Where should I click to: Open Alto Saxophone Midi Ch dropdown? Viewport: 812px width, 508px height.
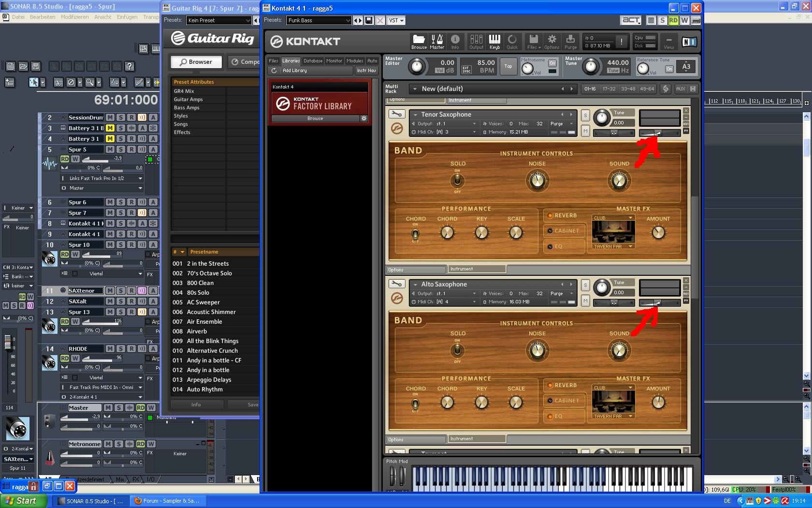(444, 302)
